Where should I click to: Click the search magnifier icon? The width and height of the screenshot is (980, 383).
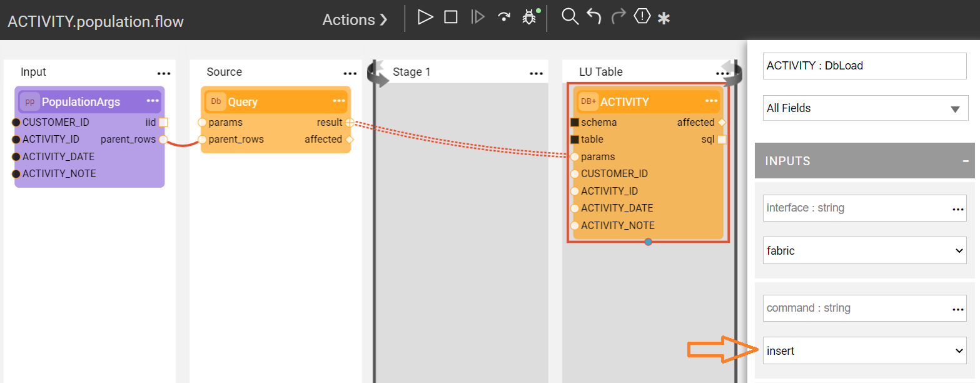pyautogui.click(x=569, y=17)
